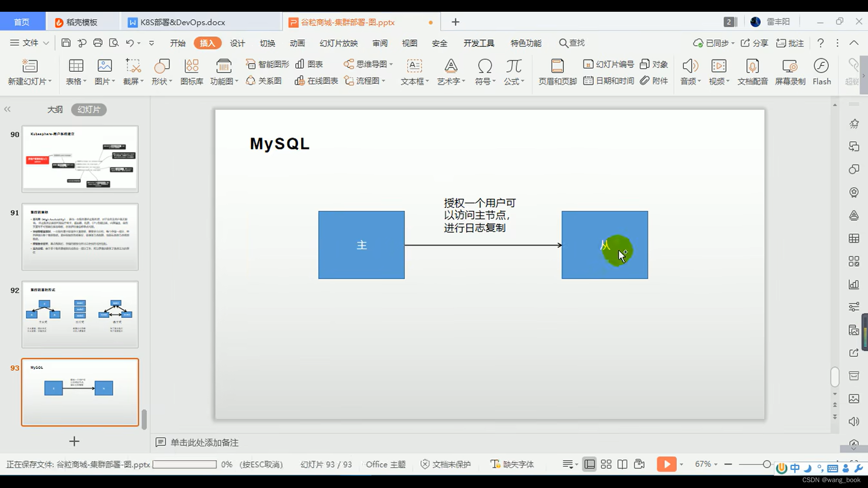Click the 分享 share button

pyautogui.click(x=755, y=43)
